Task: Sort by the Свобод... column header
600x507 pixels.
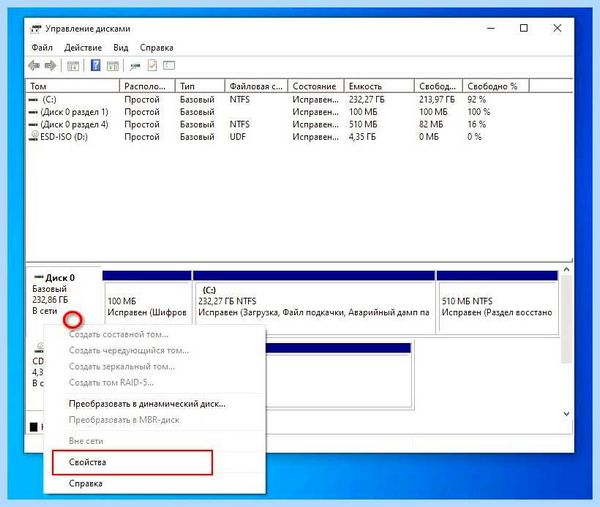Action: pyautogui.click(x=438, y=86)
